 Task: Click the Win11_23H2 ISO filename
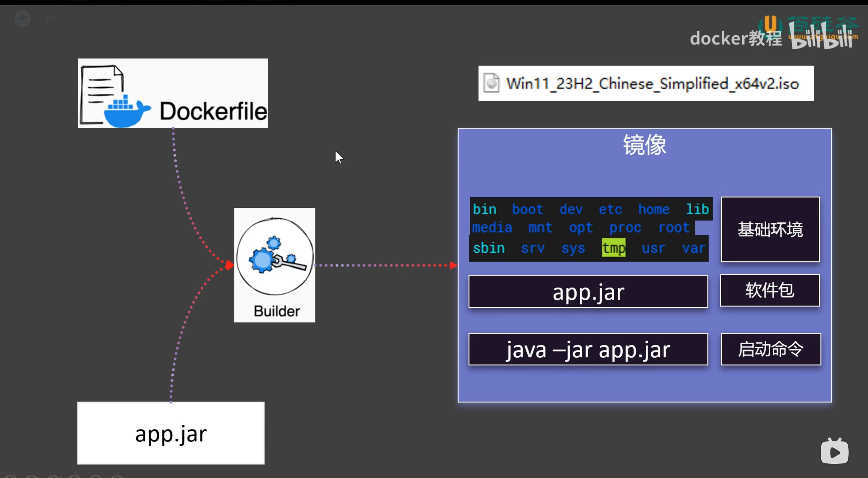tap(652, 84)
